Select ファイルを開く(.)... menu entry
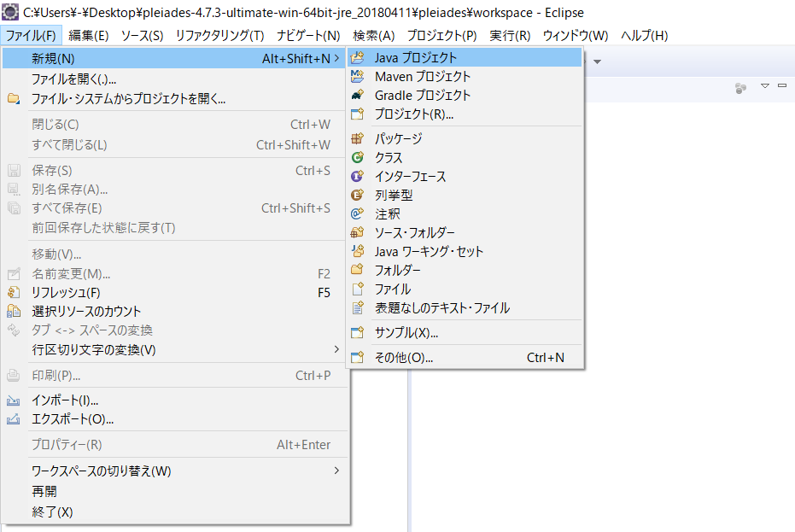Screen dimensions: 795x532 (175, 79)
